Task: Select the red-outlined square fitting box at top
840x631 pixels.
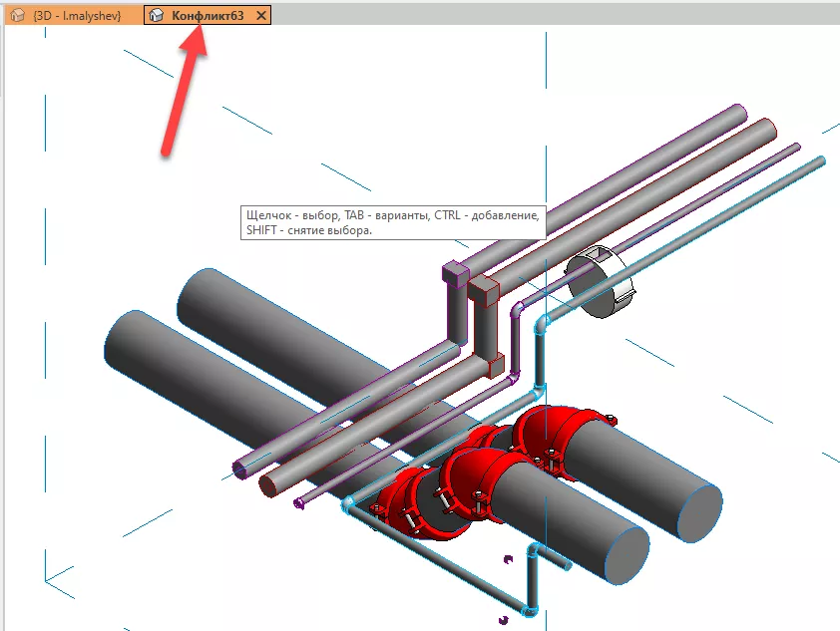Action: (484, 291)
